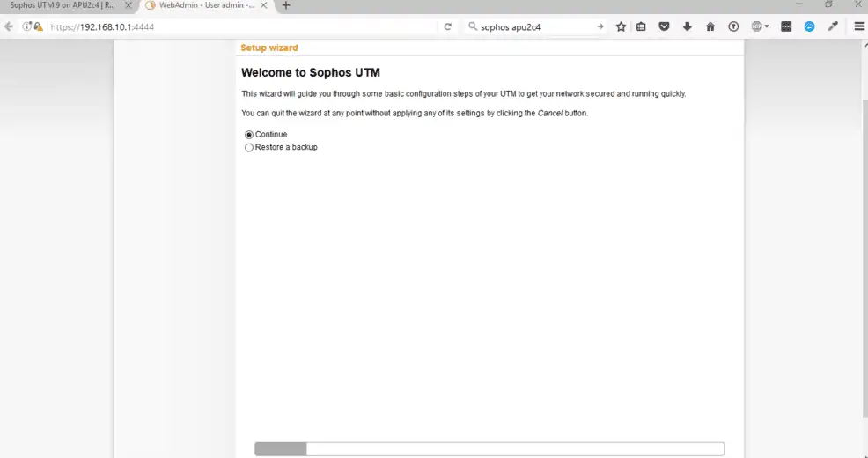Click the wizard progress bar
The image size is (868, 458).
click(489, 448)
